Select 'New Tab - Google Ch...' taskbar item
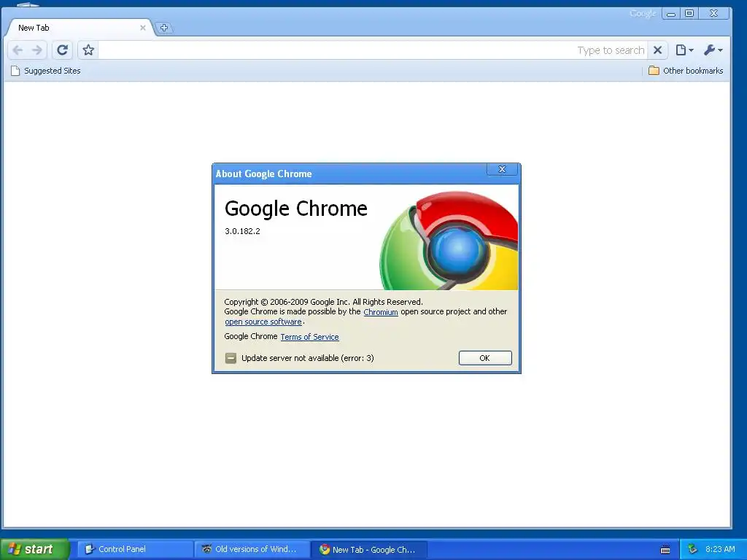The height and width of the screenshot is (560, 747). click(x=369, y=549)
